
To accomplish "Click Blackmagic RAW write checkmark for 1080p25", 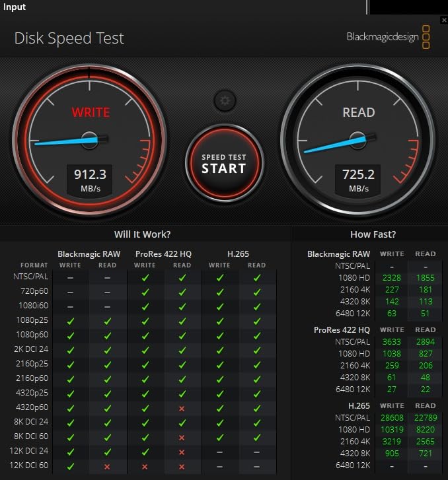I will point(71,321).
